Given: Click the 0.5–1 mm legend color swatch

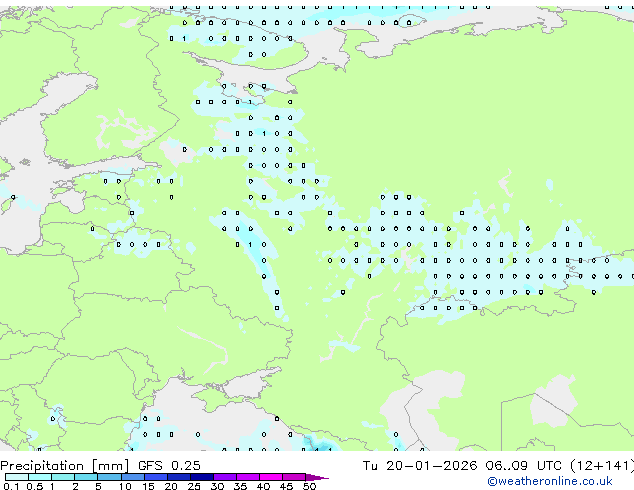Looking at the screenshot, I should [40, 477].
